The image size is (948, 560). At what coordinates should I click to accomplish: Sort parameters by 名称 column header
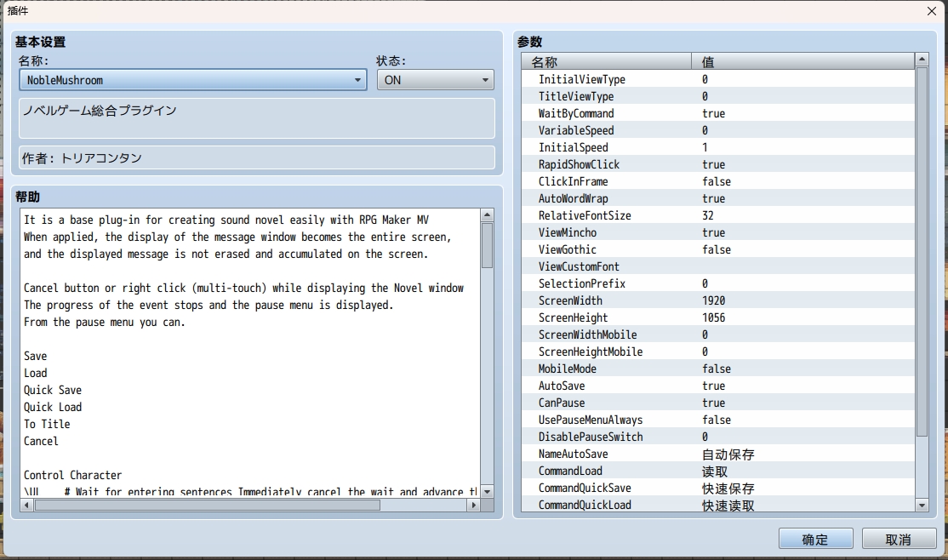[607, 61]
